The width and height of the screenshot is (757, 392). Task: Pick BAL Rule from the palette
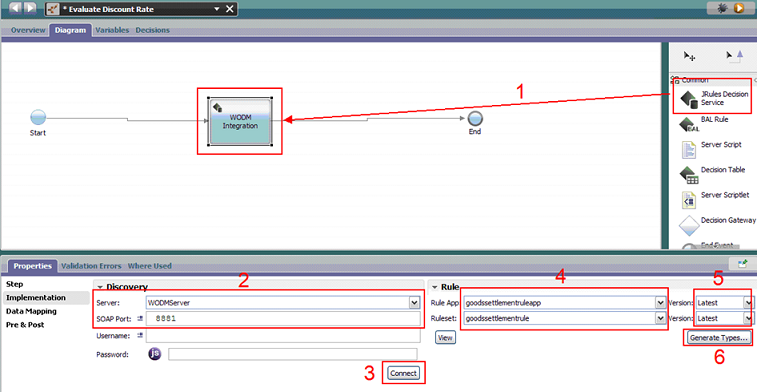704,124
